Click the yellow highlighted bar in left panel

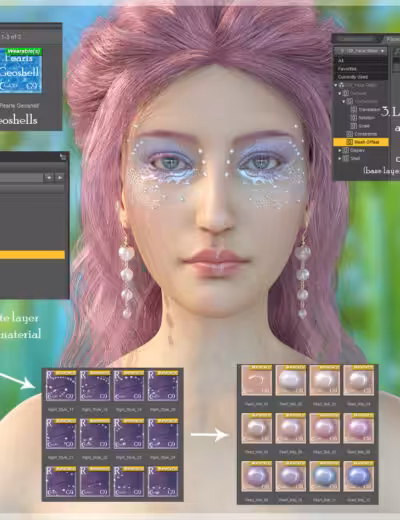click(32, 255)
